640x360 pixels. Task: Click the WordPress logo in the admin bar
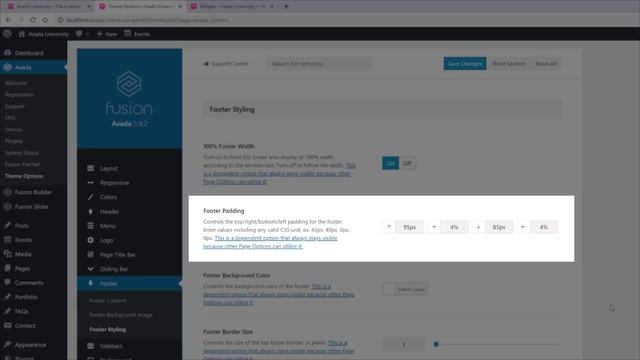coord(7,34)
